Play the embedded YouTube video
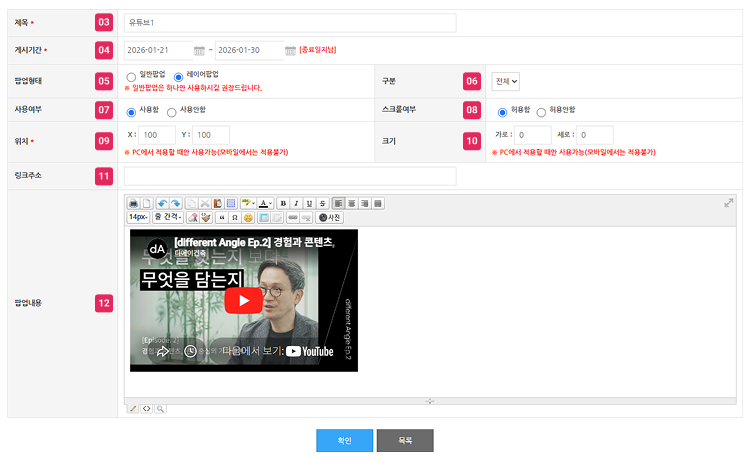The width and height of the screenshot is (750, 462). 243,300
